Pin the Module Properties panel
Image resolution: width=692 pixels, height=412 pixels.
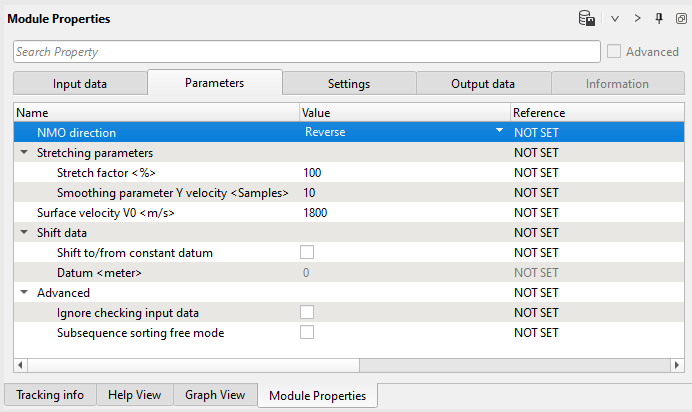pyautogui.click(x=658, y=18)
